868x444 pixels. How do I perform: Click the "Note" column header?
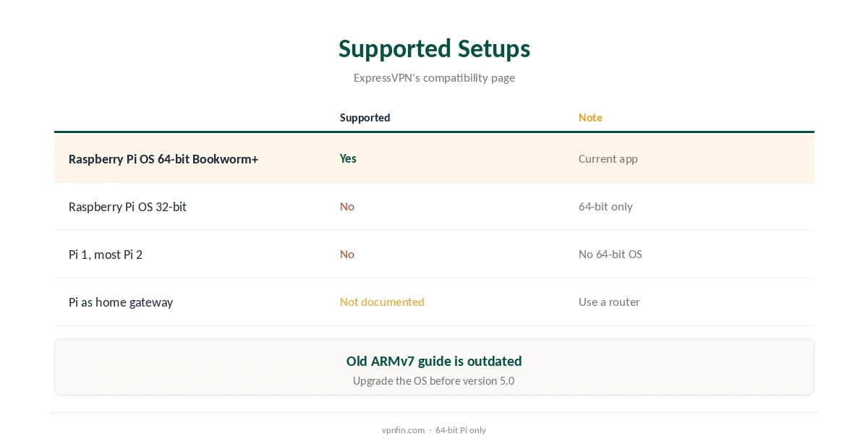pyautogui.click(x=590, y=117)
